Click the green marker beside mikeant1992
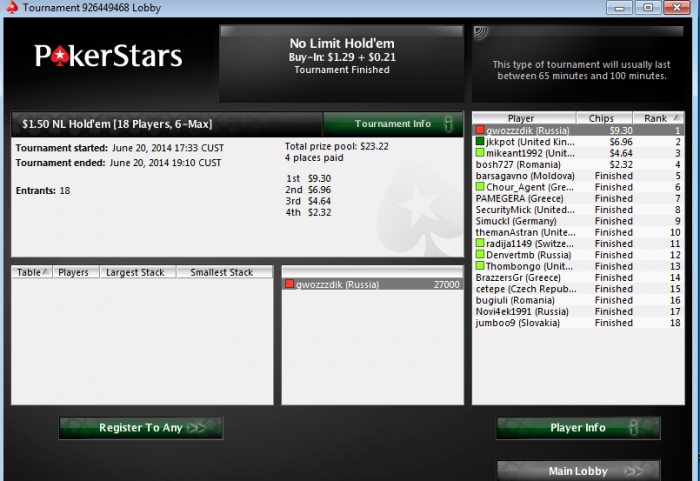This screenshot has width=700, height=481. pyautogui.click(x=480, y=153)
